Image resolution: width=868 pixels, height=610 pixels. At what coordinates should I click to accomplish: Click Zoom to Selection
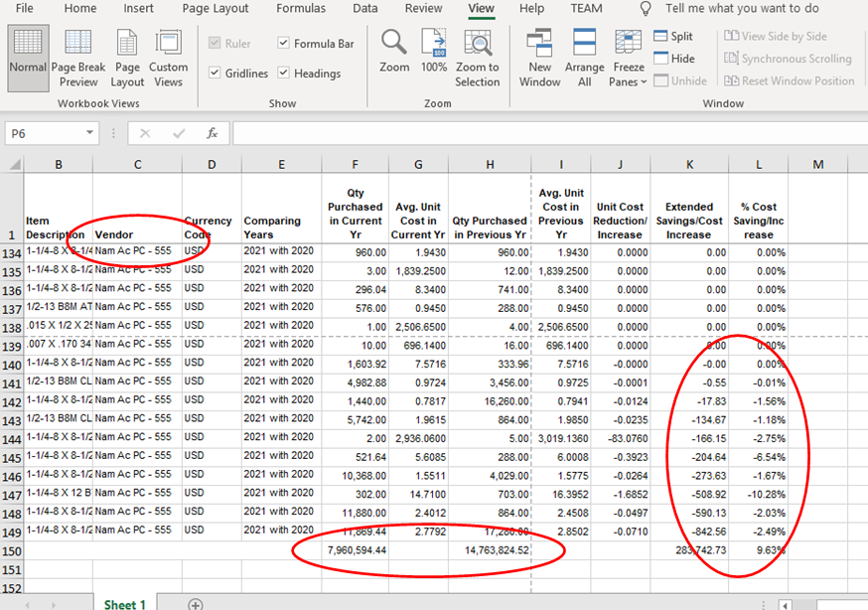pos(477,58)
